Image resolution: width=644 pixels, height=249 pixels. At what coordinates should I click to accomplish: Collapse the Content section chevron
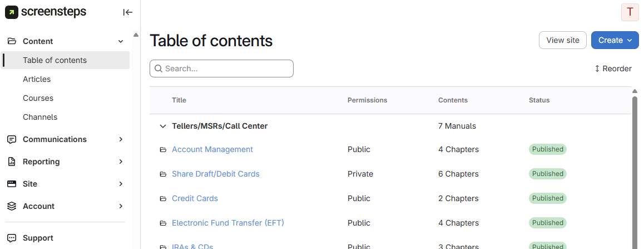pos(121,41)
